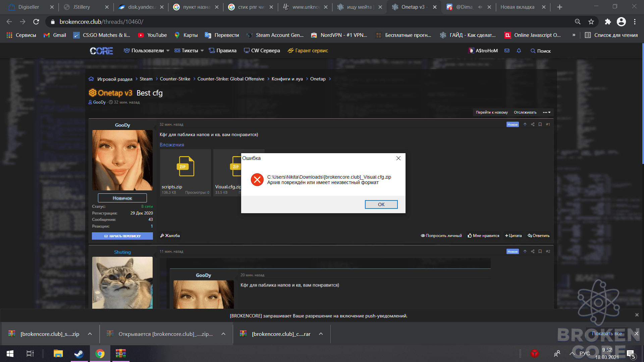Bookmark post #2
Image resolution: width=644 pixels, height=362 pixels.
[x=540, y=251]
